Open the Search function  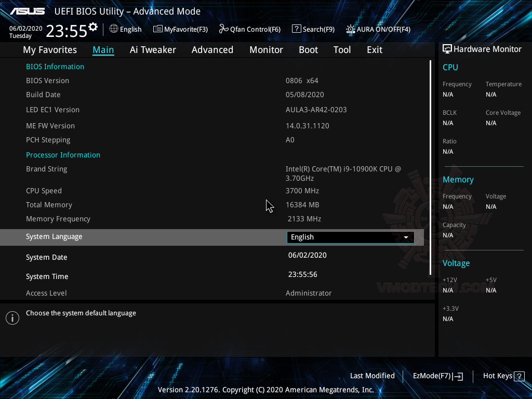[313, 29]
